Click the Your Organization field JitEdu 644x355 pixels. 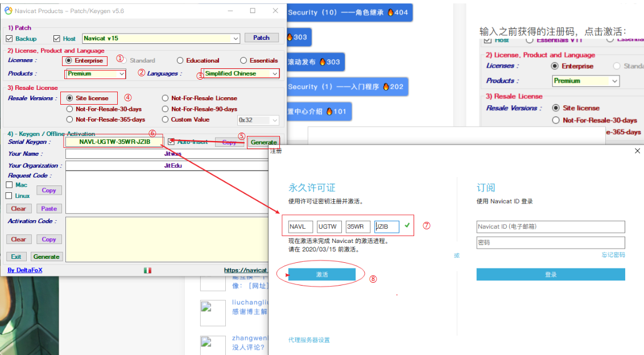tap(167, 166)
